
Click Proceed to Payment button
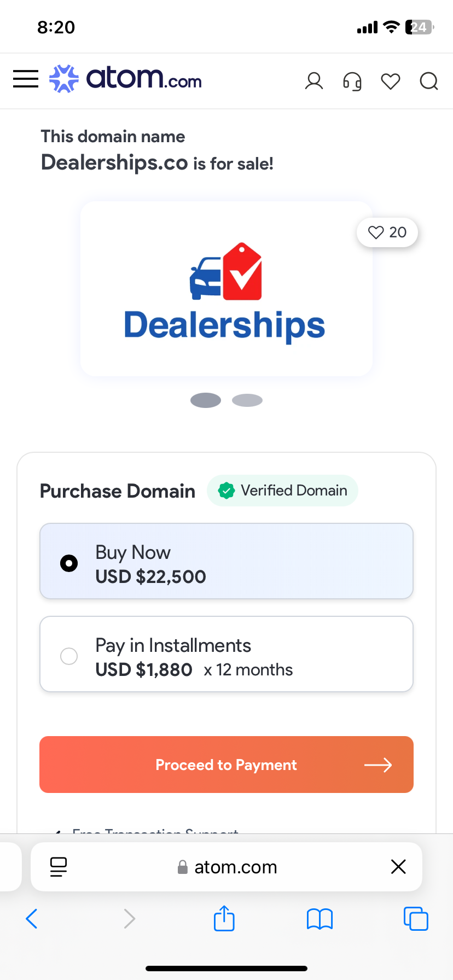coord(226,765)
